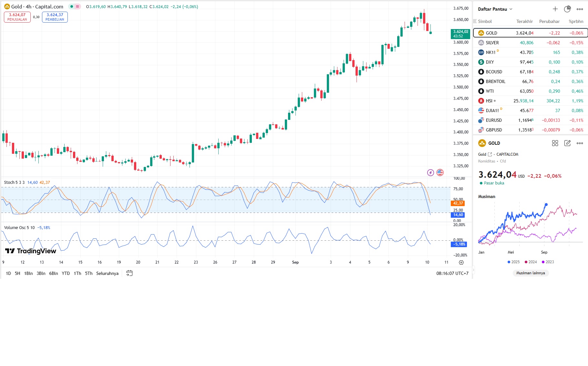Click the purple lightning event icon
The image size is (588, 366).
430,173
